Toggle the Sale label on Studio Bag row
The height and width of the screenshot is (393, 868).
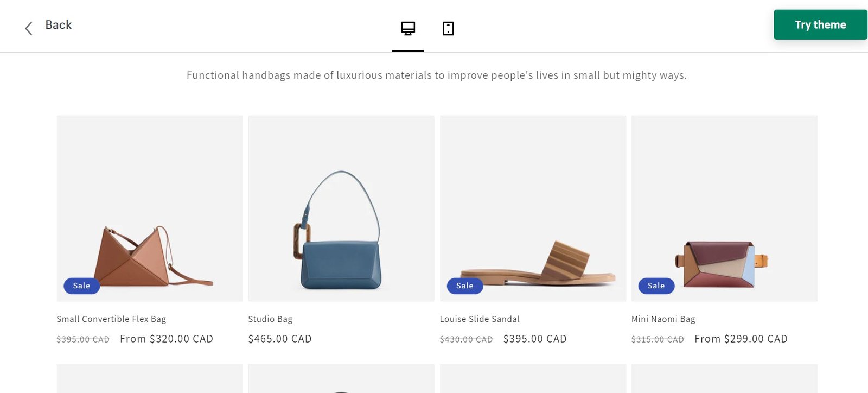point(273,286)
